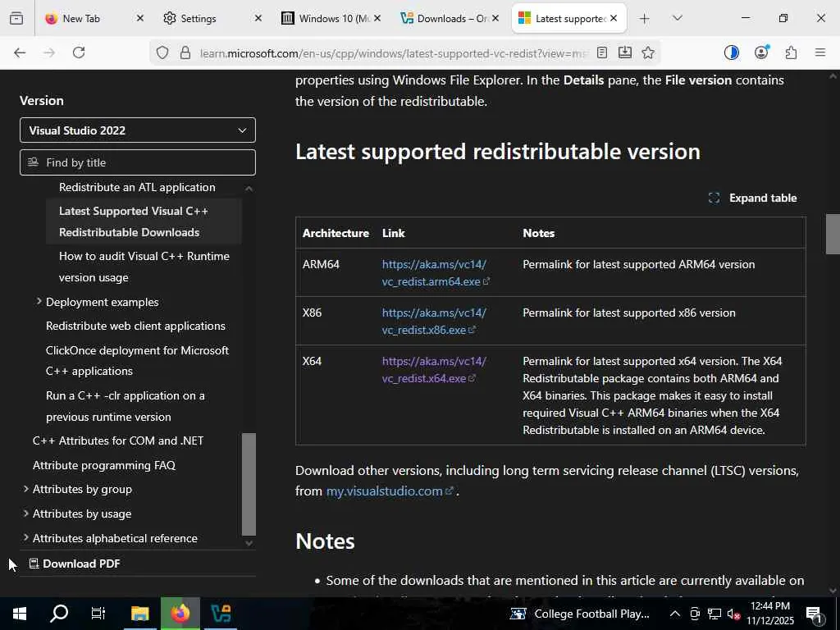Screen dimensions: 840x630
Task: Click the sidebar scrollbar thumb
Action: (x=249, y=484)
